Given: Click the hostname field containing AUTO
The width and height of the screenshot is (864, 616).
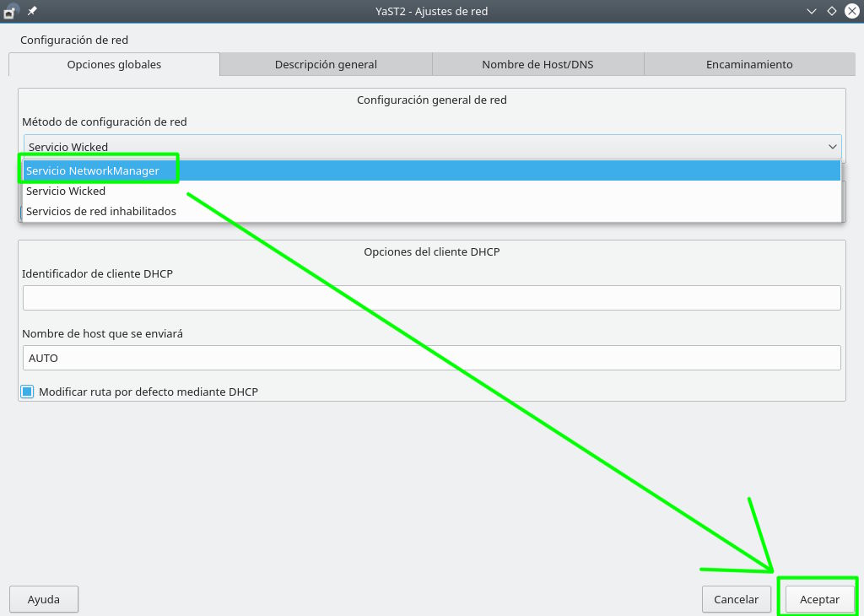Looking at the screenshot, I should (x=431, y=358).
